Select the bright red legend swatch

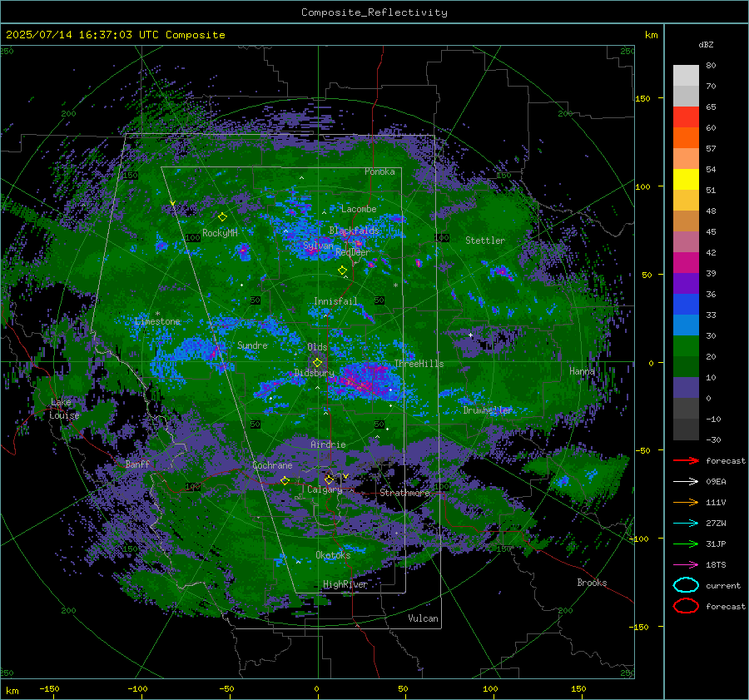pos(686,117)
